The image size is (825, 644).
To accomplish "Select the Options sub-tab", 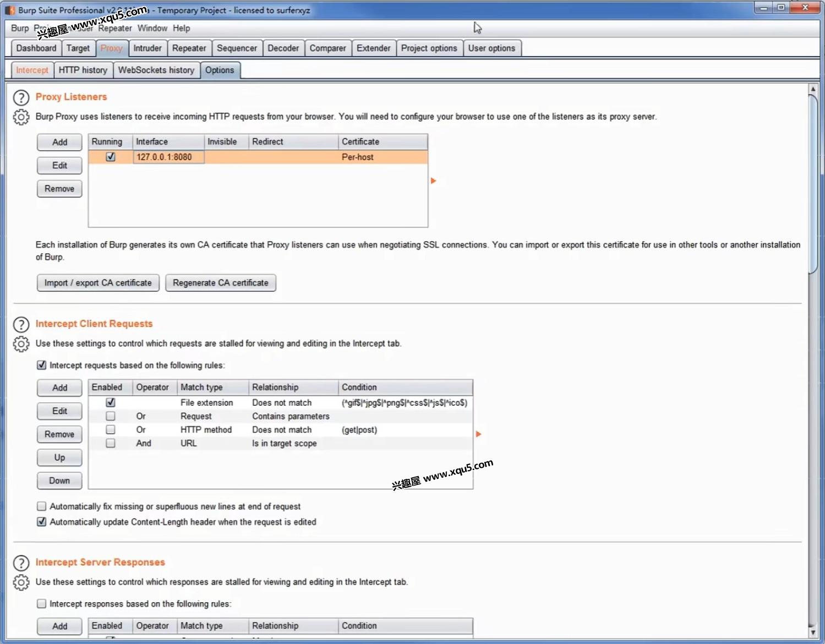I will coord(220,70).
